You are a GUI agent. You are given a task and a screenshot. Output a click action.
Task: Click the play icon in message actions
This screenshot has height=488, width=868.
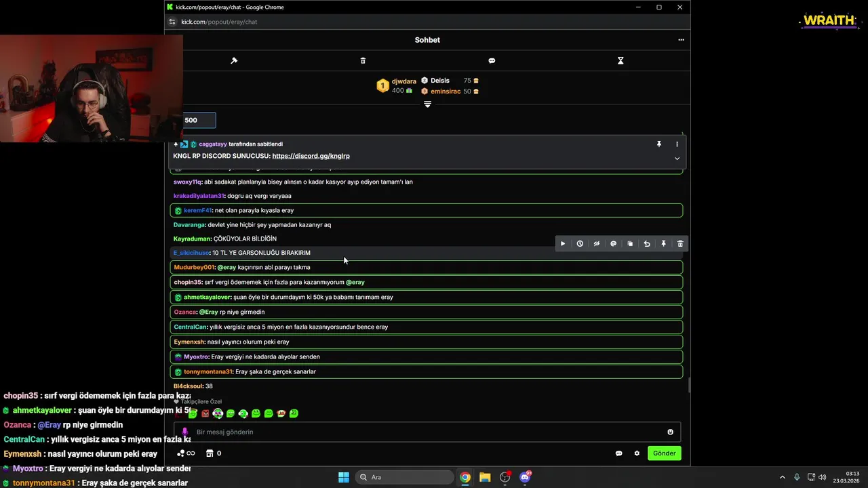563,243
